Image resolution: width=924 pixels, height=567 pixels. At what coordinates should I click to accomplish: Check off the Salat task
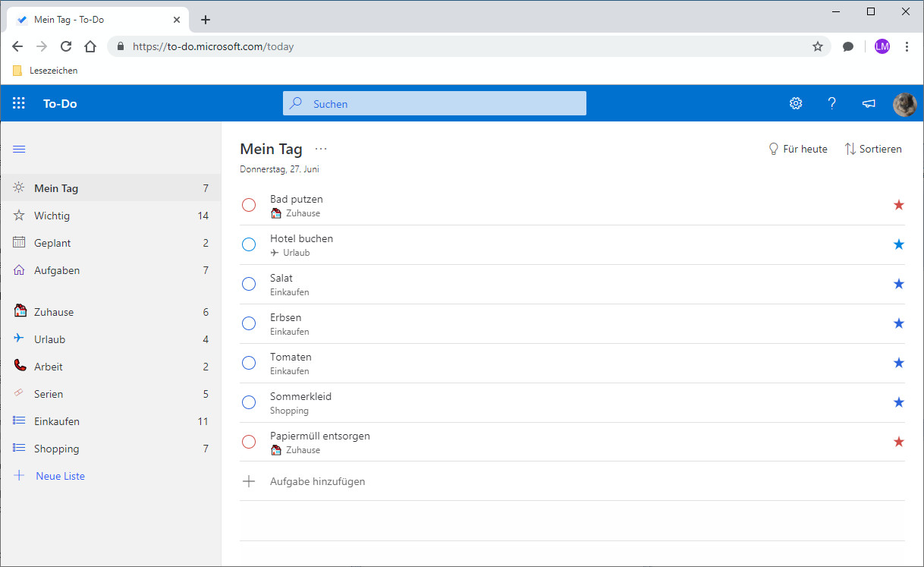coord(249,284)
